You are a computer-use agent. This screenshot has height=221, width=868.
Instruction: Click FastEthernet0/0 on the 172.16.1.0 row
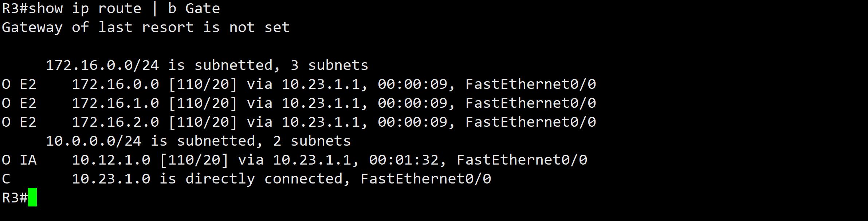[531, 103]
